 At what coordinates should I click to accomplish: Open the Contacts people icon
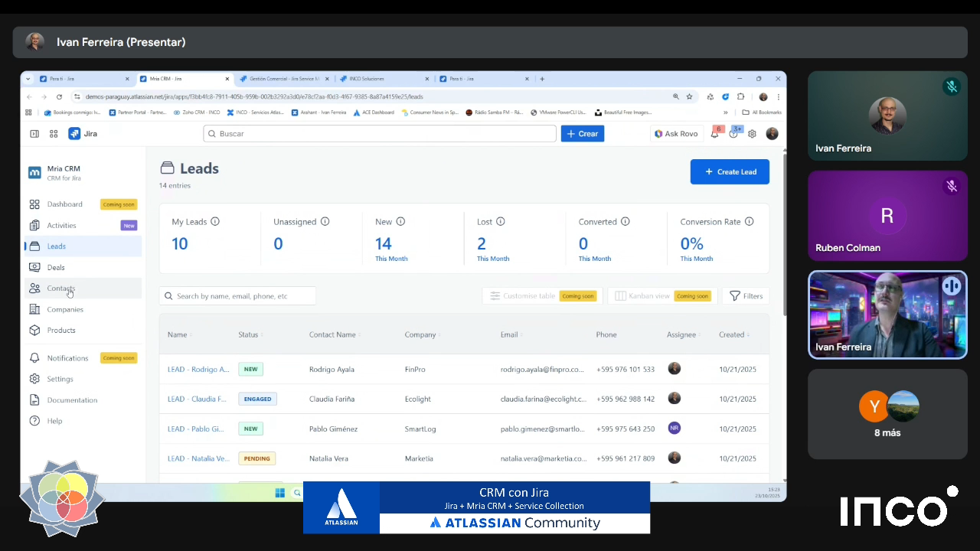click(x=34, y=289)
